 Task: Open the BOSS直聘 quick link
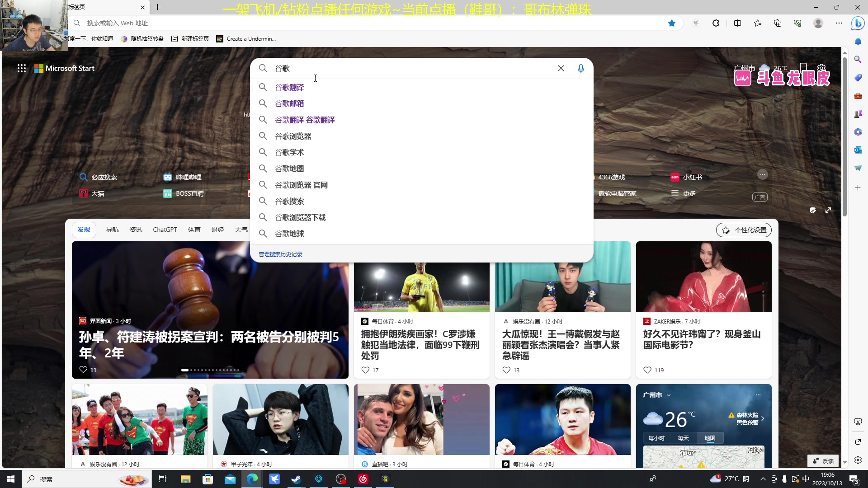coord(183,193)
